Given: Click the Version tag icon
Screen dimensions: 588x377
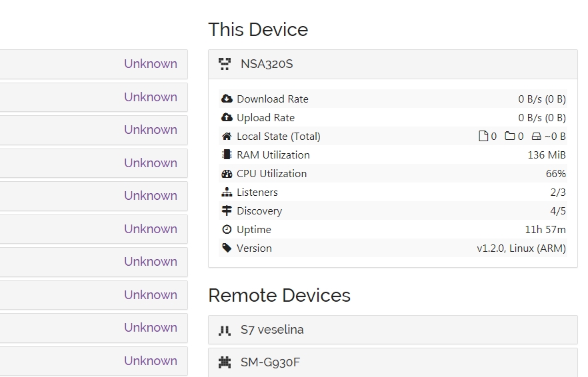Looking at the screenshot, I should point(227,248).
